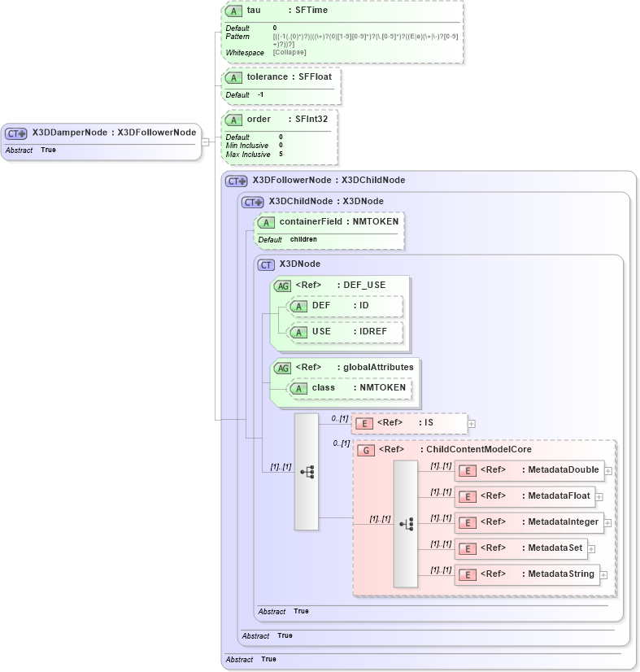The height and width of the screenshot is (672, 640).
Task: Click the A icon next to order
Action: tap(233, 120)
